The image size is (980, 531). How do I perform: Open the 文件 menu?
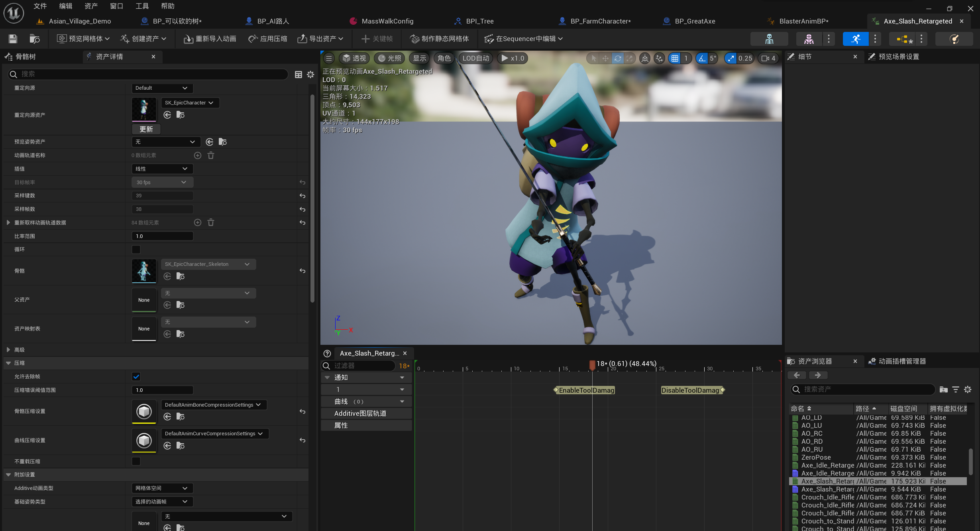point(40,6)
